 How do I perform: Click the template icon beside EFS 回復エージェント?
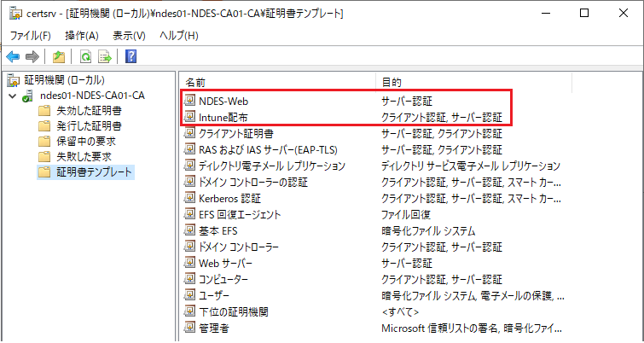click(x=189, y=214)
